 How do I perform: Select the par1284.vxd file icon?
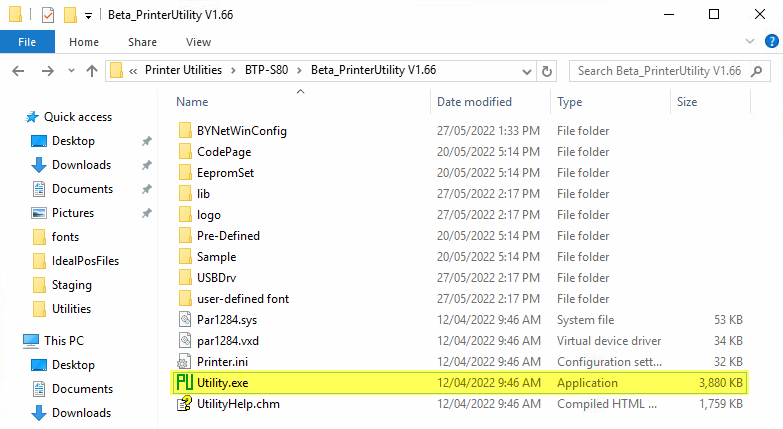click(x=185, y=341)
